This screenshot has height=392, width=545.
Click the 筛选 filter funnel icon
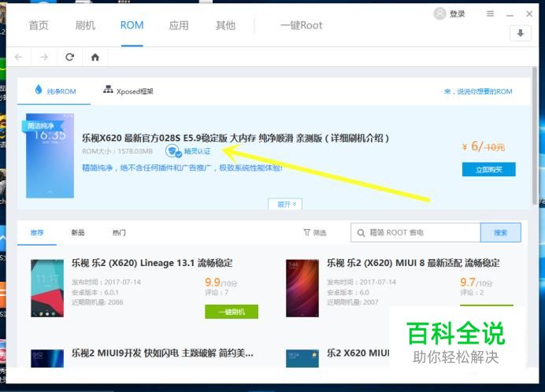306,232
